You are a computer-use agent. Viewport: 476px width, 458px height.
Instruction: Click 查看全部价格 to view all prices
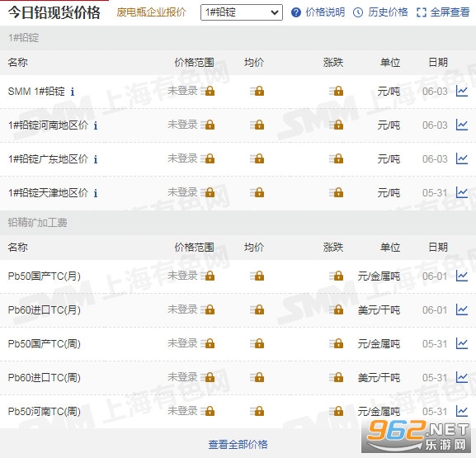tap(238, 444)
